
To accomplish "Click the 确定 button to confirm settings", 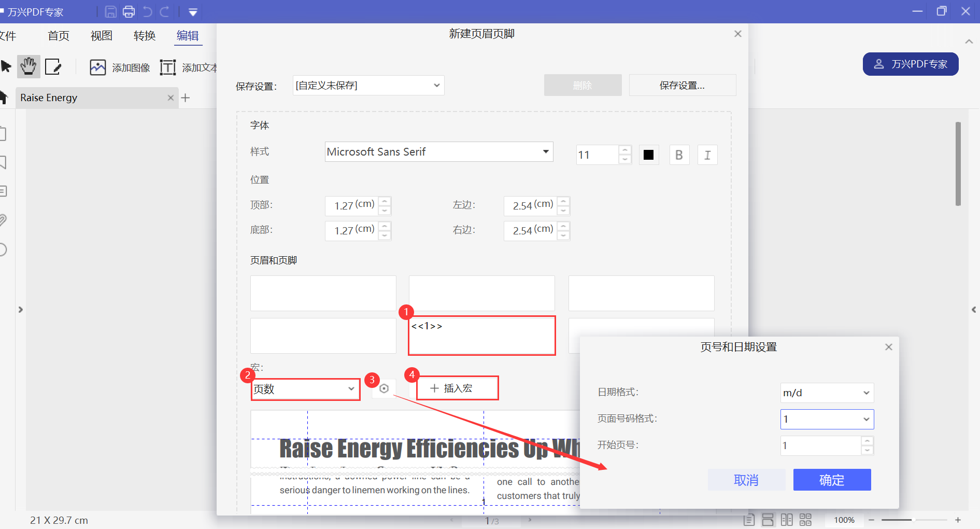I will (832, 480).
